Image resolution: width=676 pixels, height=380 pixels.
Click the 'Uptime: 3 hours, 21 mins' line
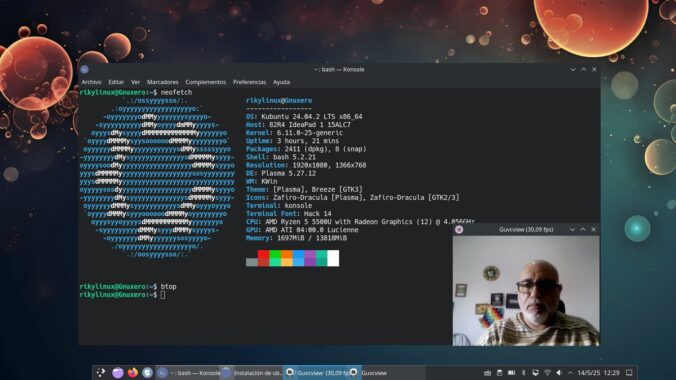[x=292, y=141]
